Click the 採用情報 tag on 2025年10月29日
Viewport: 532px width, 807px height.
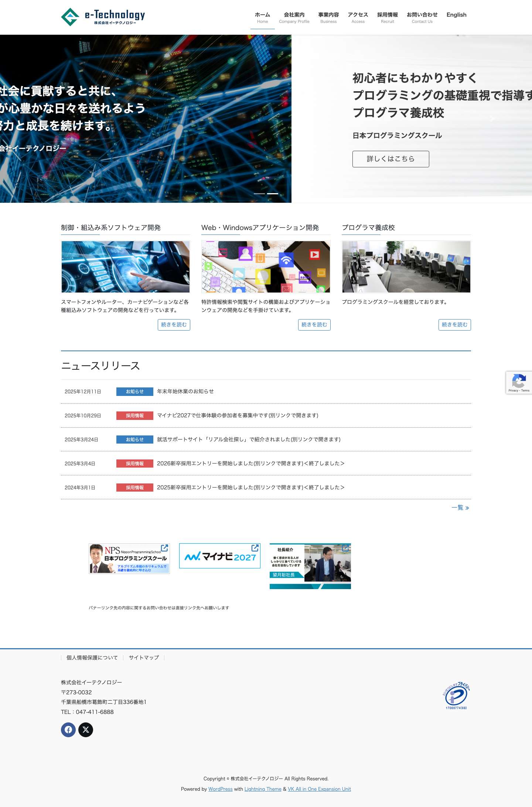[x=135, y=416]
